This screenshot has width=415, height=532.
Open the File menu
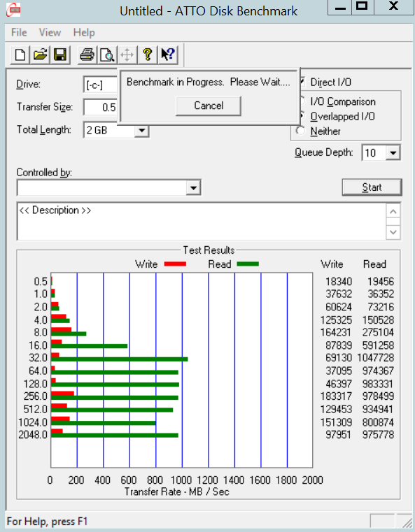pos(19,33)
